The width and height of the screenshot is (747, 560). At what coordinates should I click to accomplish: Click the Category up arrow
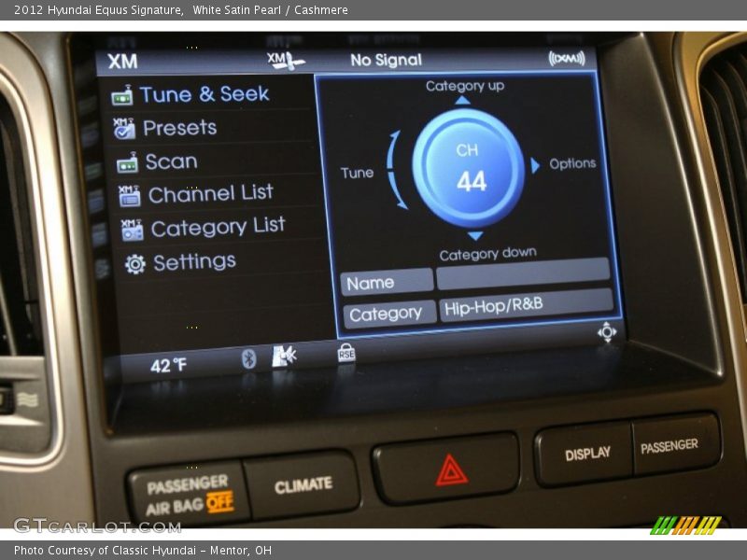(x=462, y=100)
